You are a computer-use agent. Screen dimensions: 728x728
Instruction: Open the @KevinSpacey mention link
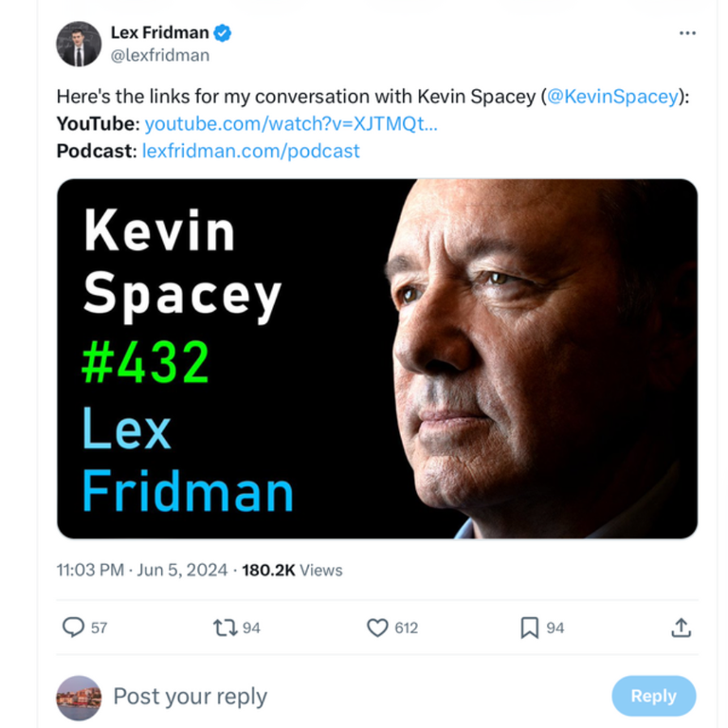point(612,97)
